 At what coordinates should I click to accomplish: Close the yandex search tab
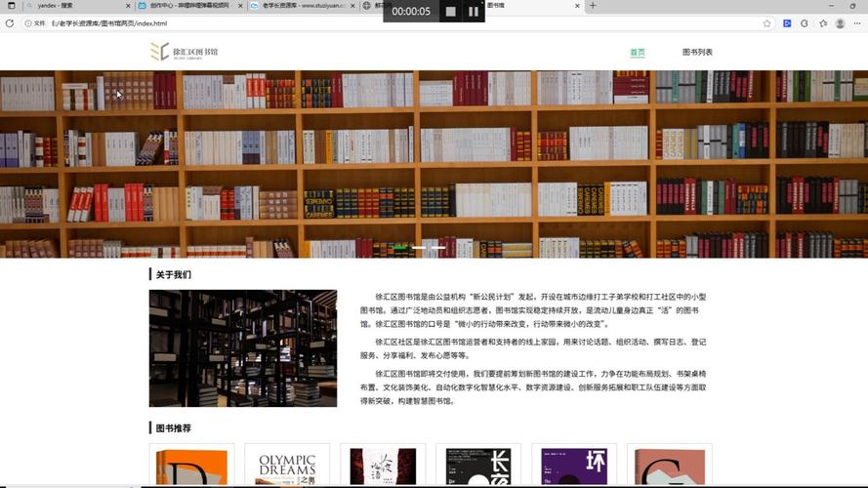point(129,6)
